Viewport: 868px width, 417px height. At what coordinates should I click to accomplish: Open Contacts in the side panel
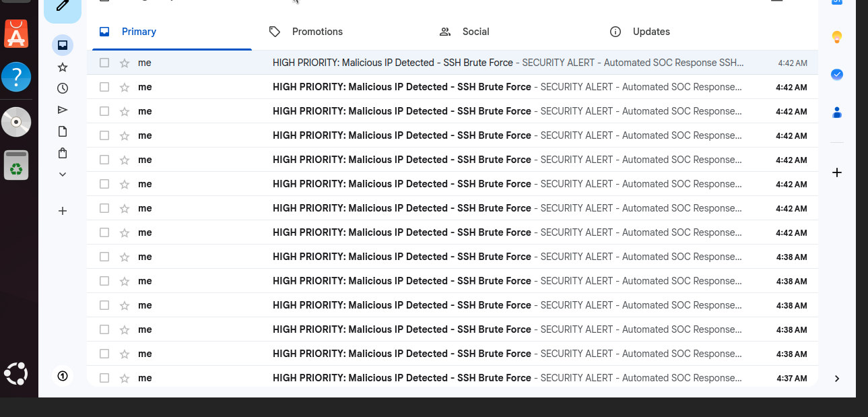tap(837, 112)
